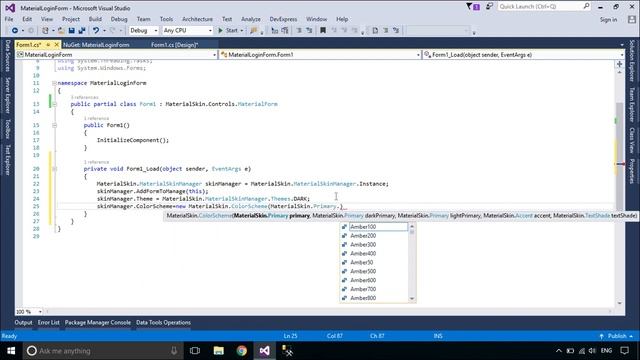Open the Package Manager Console tab
The image size is (640, 360).
pos(98,322)
